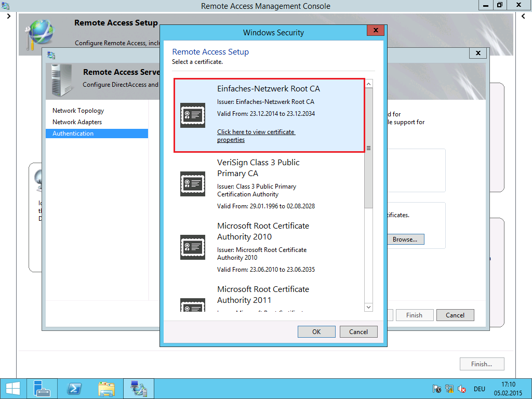This screenshot has height=399, width=532.
Task: Click the Remote Access Management taskbar icon
Action: click(139, 389)
